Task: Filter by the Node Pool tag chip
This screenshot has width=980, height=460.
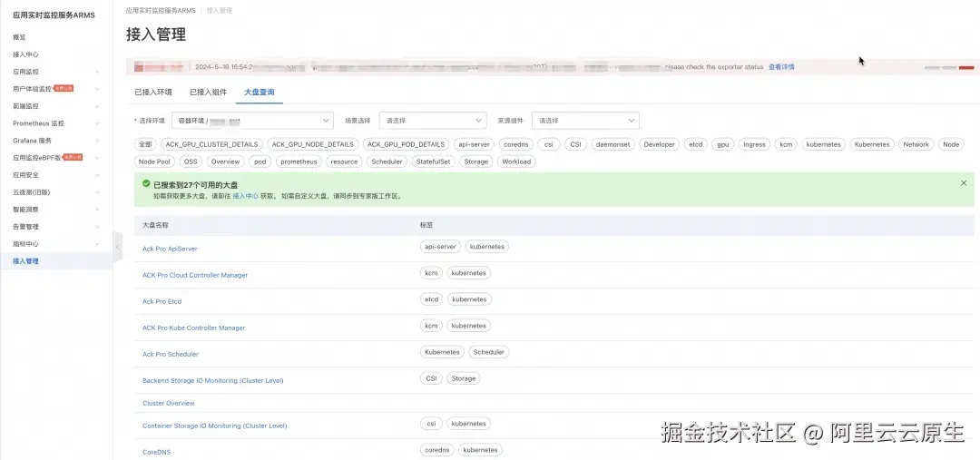Action: tap(154, 161)
